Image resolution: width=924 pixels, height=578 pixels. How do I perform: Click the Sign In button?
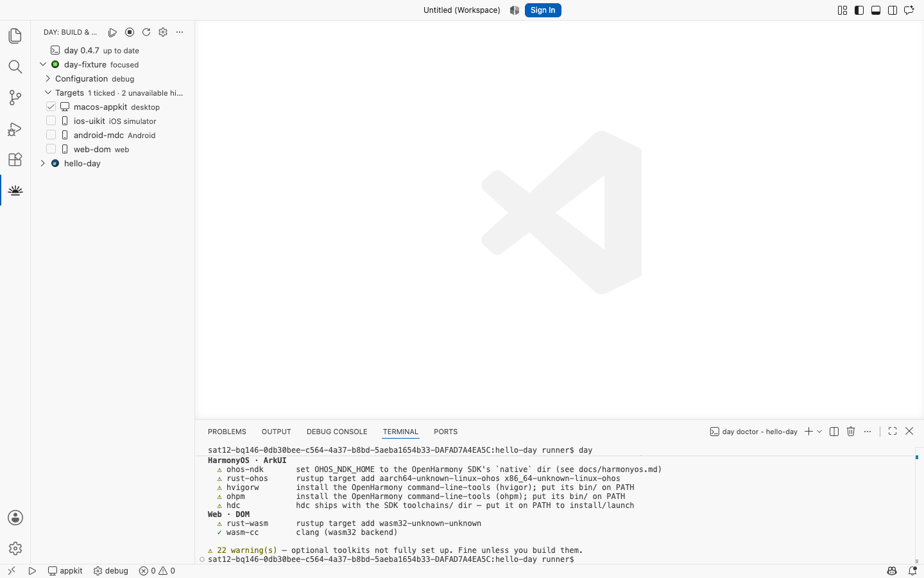[x=543, y=10]
